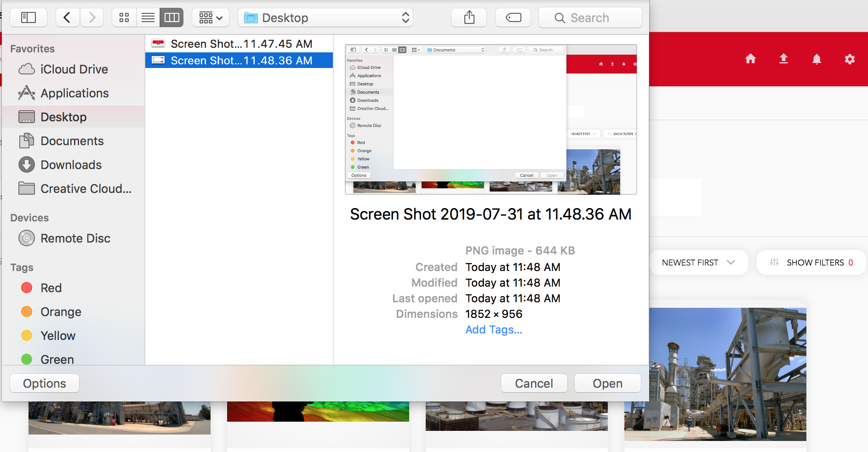Click the Share icon in toolbar
Image resolution: width=868 pixels, height=452 pixels.
(x=469, y=18)
